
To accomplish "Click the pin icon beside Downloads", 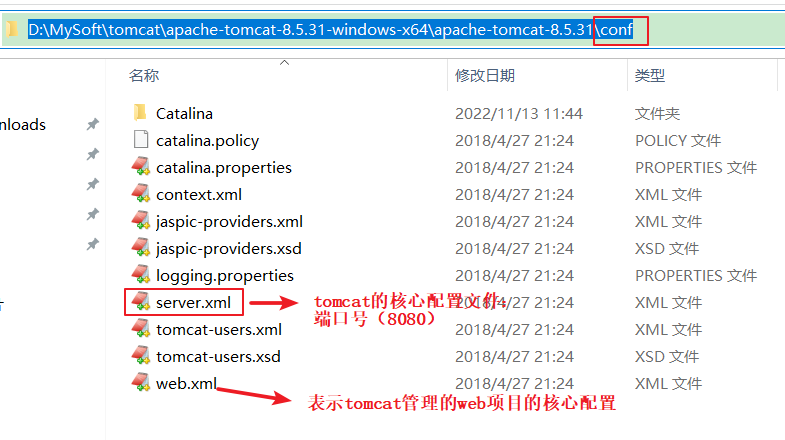I will [x=93, y=124].
